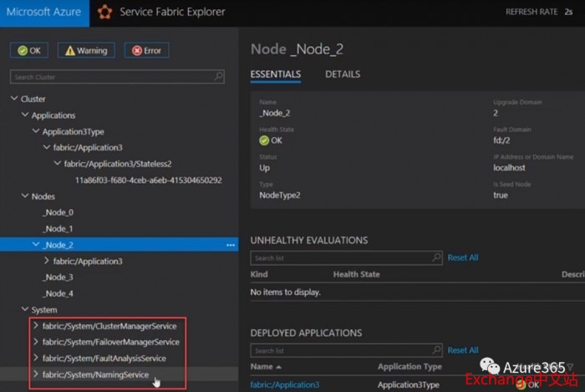Open the ellipsis actions menu for _Node_2
This screenshot has height=392, width=585.
(x=230, y=245)
